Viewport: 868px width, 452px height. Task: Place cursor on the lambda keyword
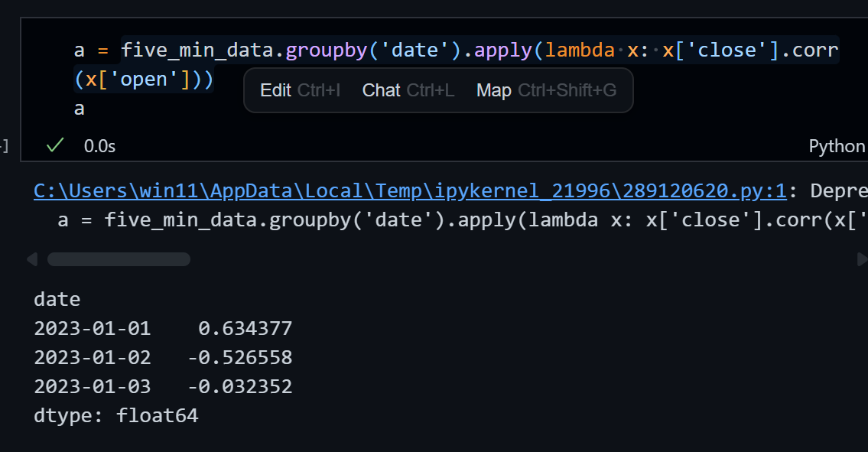coord(580,50)
